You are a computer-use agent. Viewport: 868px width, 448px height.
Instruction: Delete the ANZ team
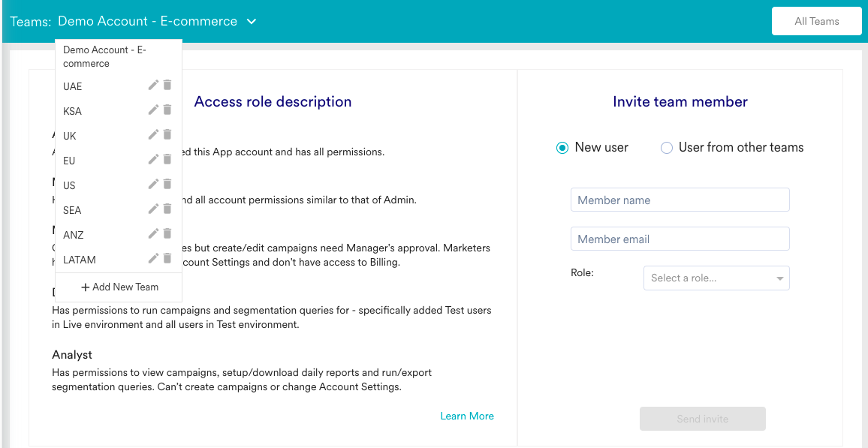(167, 233)
